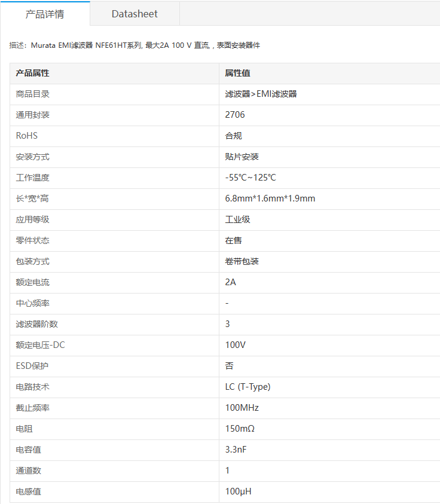440x504 pixels.
Task: Click the ESD保护 attribute label
Action: tap(32, 366)
